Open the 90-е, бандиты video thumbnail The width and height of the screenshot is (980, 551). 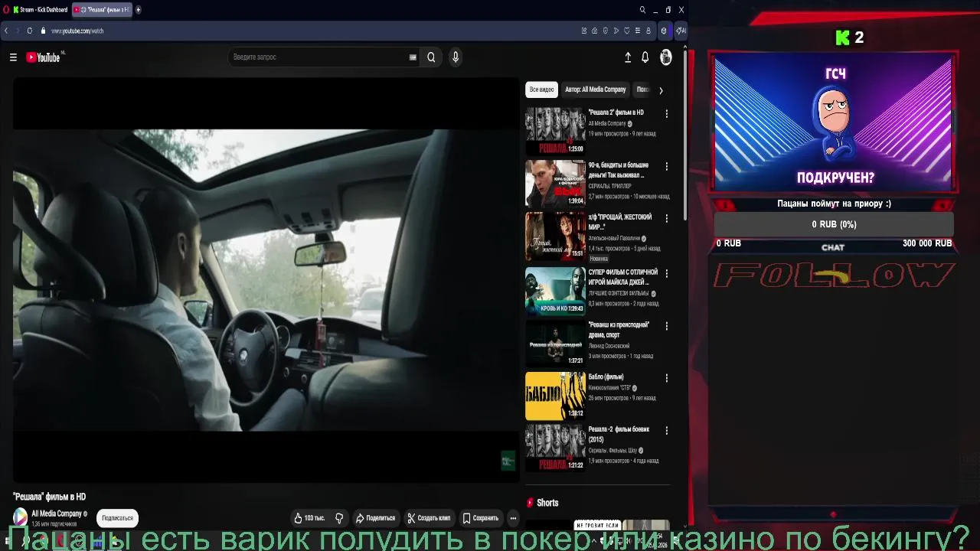point(555,183)
